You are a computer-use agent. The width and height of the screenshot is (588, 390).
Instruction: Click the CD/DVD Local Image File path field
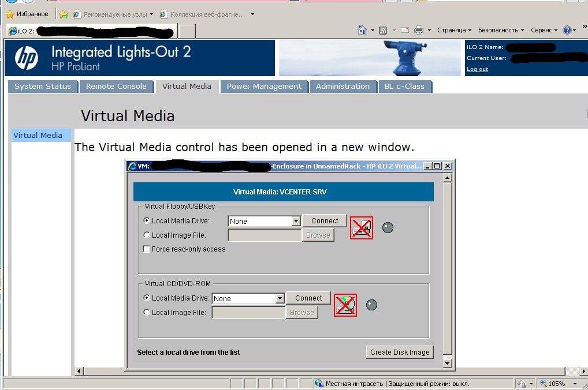pos(248,313)
